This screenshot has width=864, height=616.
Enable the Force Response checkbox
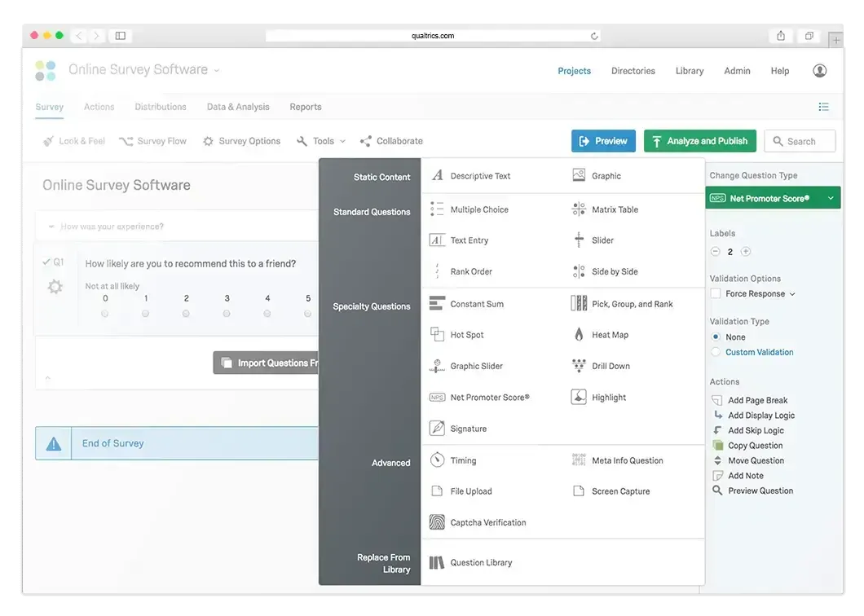[x=716, y=293]
